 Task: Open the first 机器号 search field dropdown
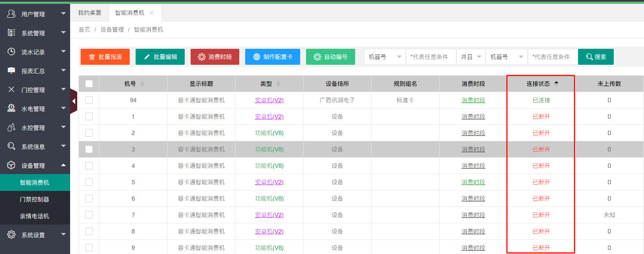(385, 57)
